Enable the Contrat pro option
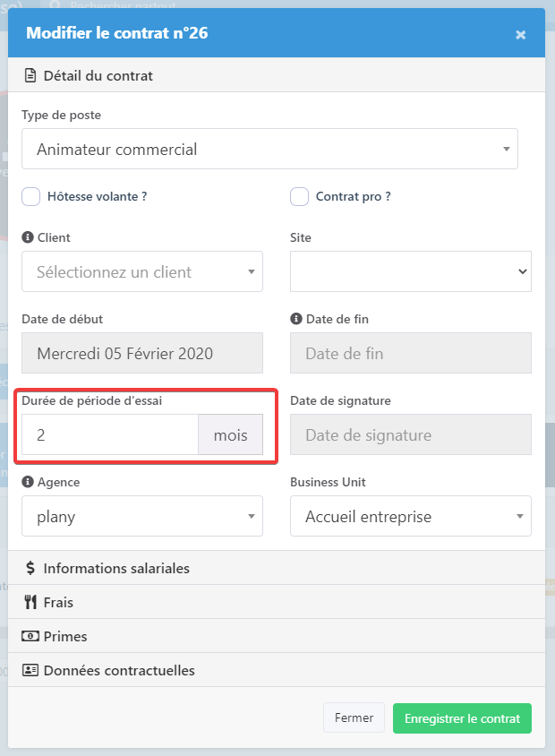555x756 pixels. click(299, 196)
